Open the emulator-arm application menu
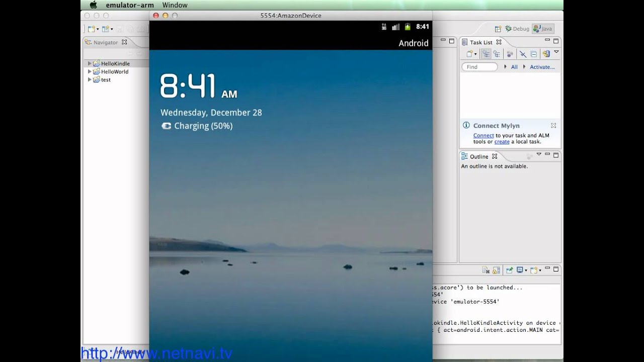The width and height of the screenshot is (644, 362). tap(130, 5)
